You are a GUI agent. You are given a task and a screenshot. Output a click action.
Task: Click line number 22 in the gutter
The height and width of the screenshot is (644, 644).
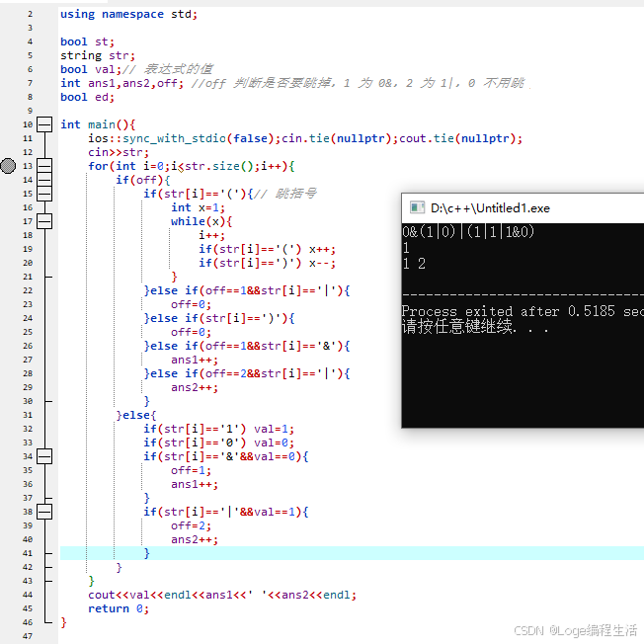pos(28,290)
